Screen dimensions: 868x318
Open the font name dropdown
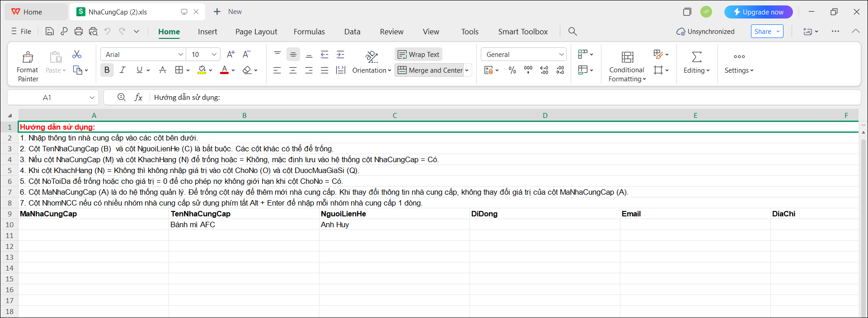click(180, 54)
